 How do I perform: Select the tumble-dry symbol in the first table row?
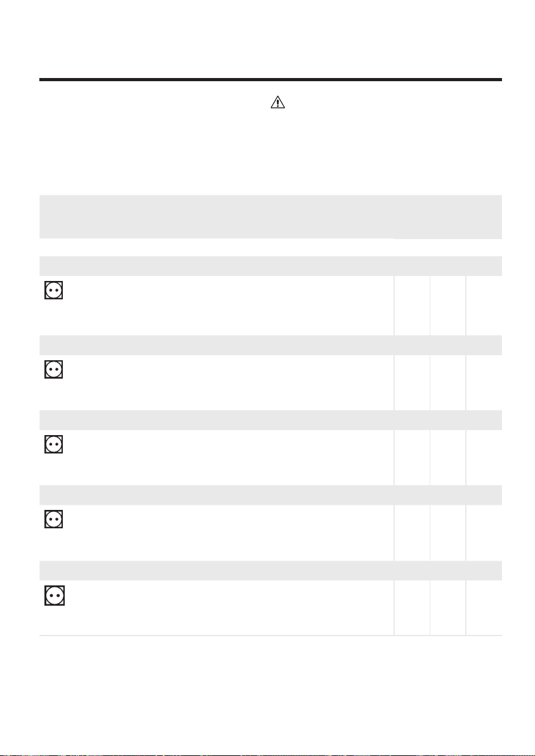[54, 290]
